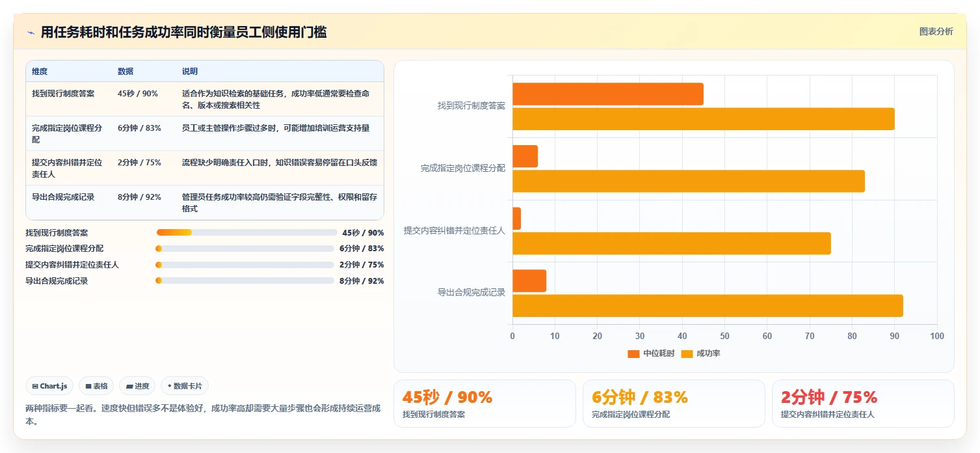Click the 数据卡片 tag chip
The width and height of the screenshot is (980, 453).
[x=185, y=386]
